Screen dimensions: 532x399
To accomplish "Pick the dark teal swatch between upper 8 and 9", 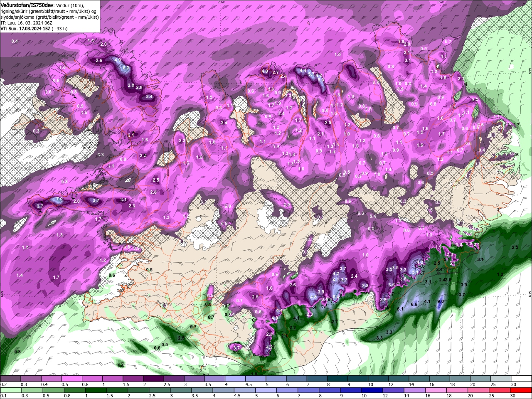I will tap(337, 379).
